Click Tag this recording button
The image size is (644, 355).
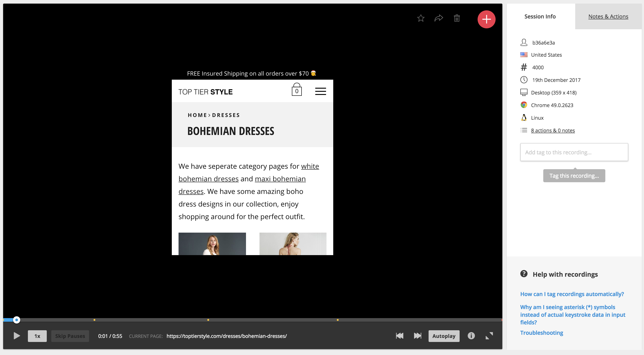(x=574, y=176)
